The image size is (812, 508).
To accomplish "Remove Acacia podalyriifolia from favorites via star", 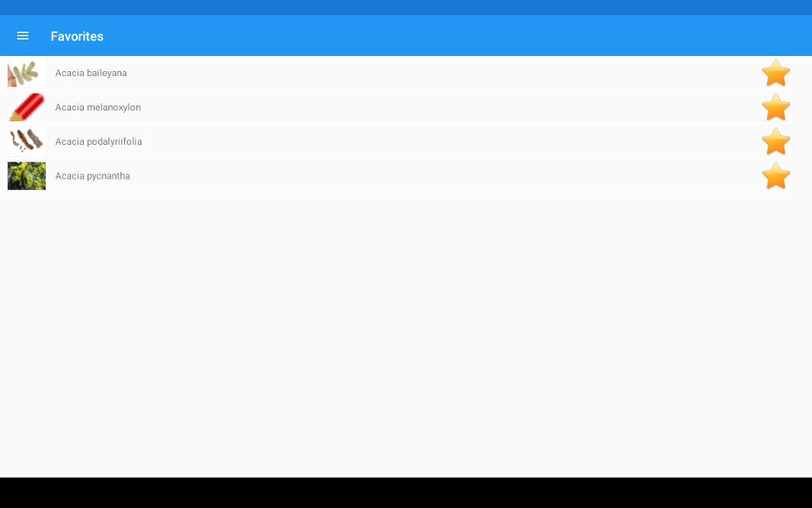I will (x=776, y=141).
